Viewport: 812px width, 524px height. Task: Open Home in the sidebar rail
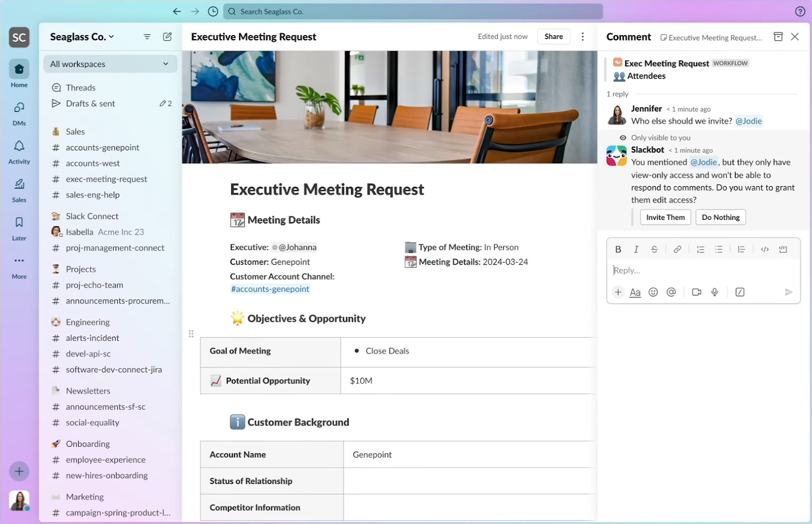point(19,74)
